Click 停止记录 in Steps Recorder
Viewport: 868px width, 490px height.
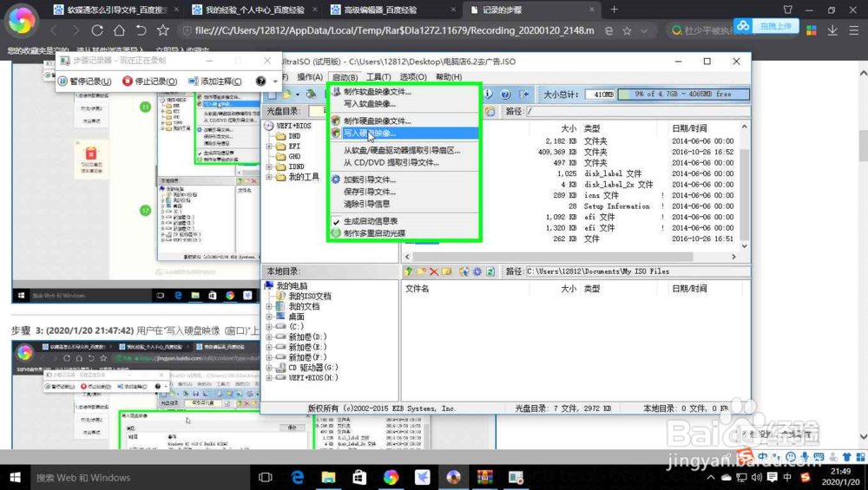pyautogui.click(x=150, y=82)
